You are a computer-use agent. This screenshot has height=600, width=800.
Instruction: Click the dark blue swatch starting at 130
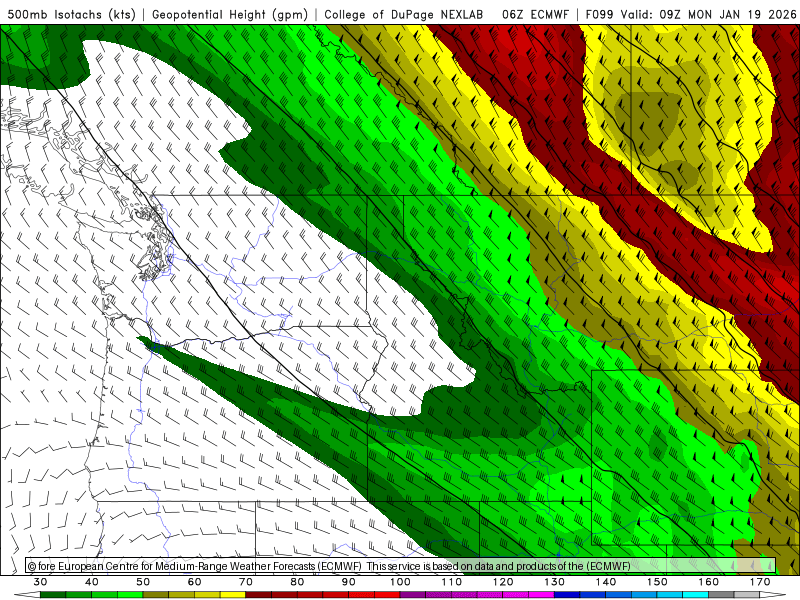pyautogui.click(x=567, y=596)
